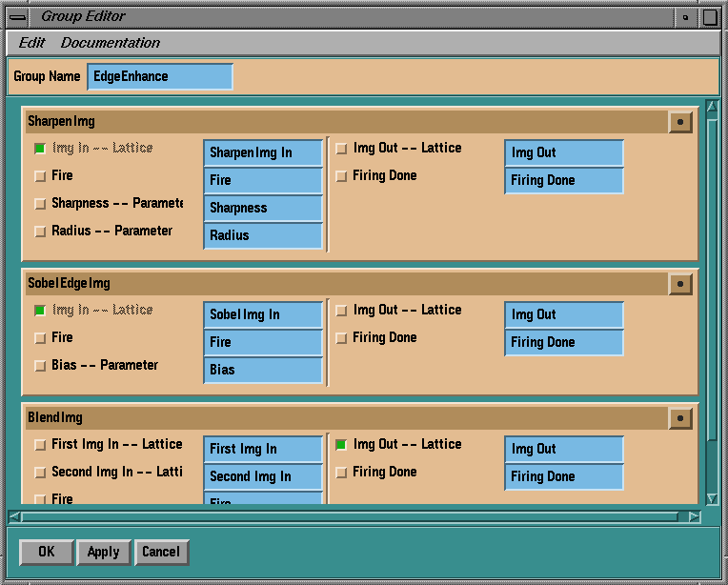Open the Documentation menu

[x=111, y=43]
